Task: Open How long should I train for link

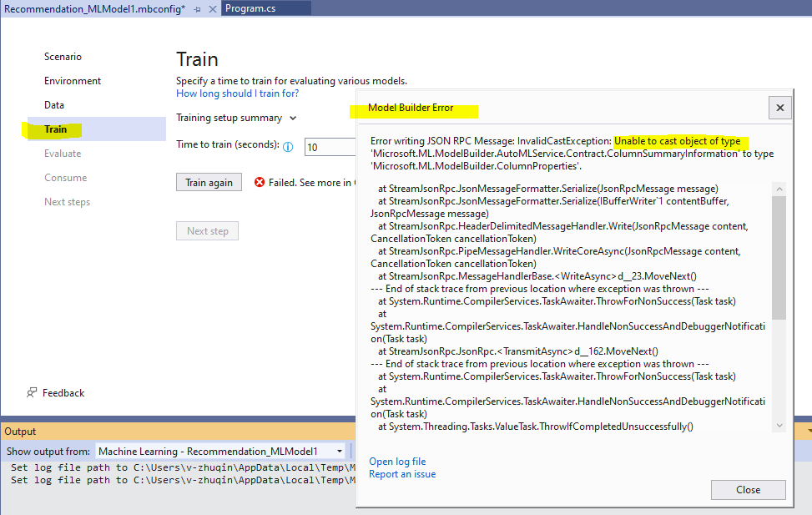Action: (x=237, y=93)
